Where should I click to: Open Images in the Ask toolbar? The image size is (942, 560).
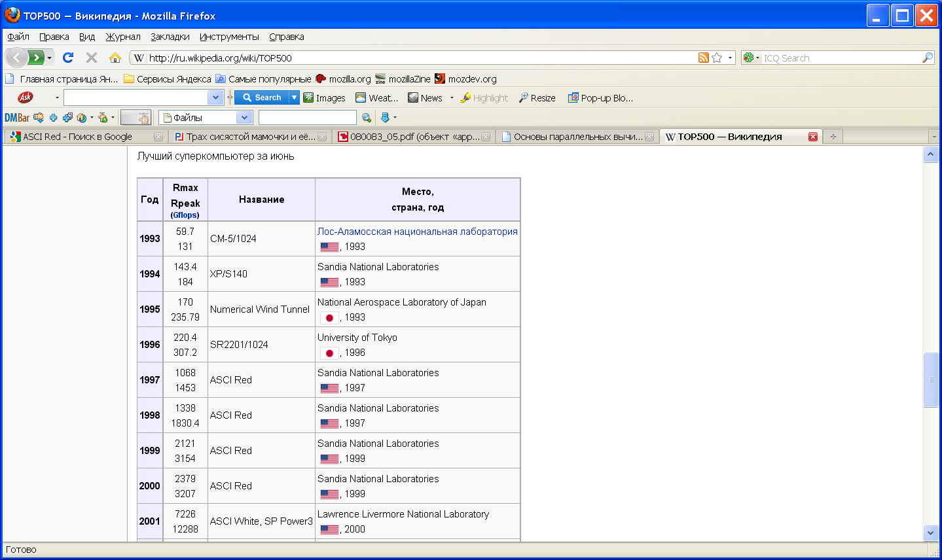pyautogui.click(x=325, y=97)
